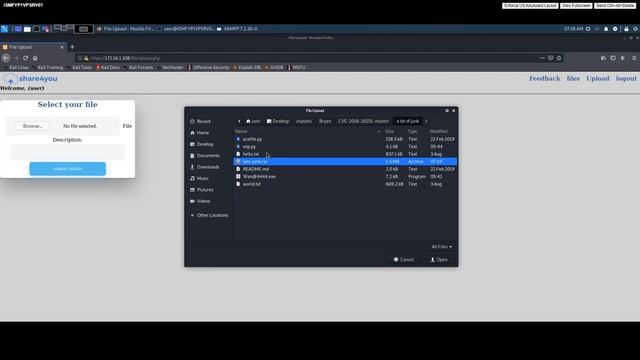Click the blue submit query button
640x360 pixels.
click(x=67, y=169)
